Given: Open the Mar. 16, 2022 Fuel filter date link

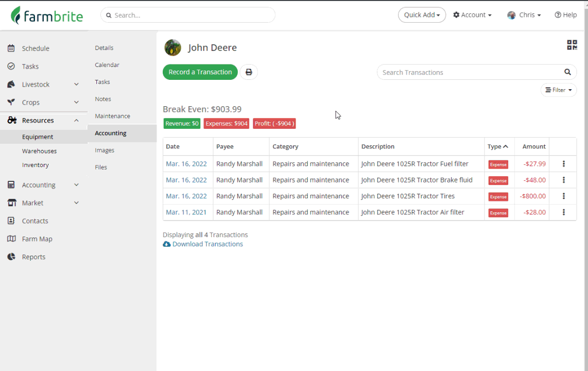Looking at the screenshot, I should [186, 163].
